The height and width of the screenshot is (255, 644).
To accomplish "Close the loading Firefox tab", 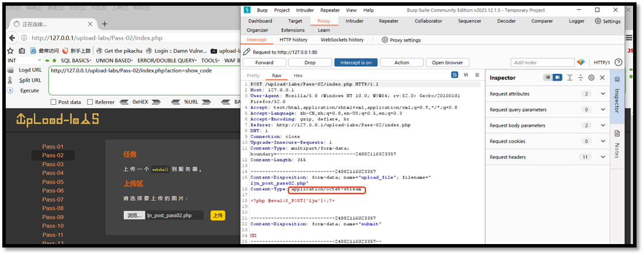I will coord(91,24).
